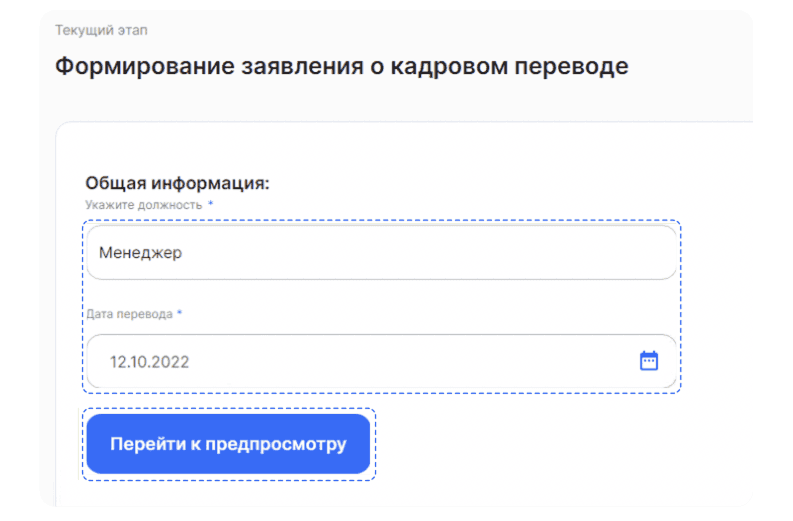The height and width of the screenshot is (521, 793).
Task: Click the required asterisk beside 'Дата перевода'
Action: [x=179, y=313]
